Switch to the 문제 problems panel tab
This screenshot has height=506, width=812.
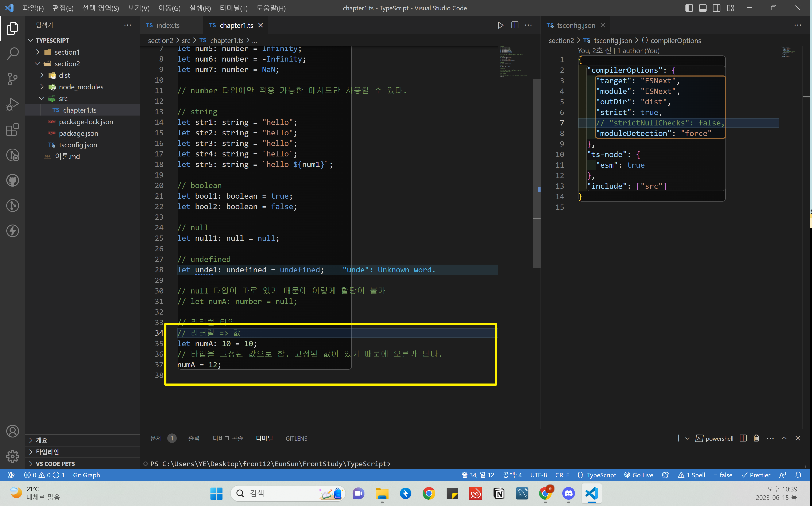tap(163, 438)
